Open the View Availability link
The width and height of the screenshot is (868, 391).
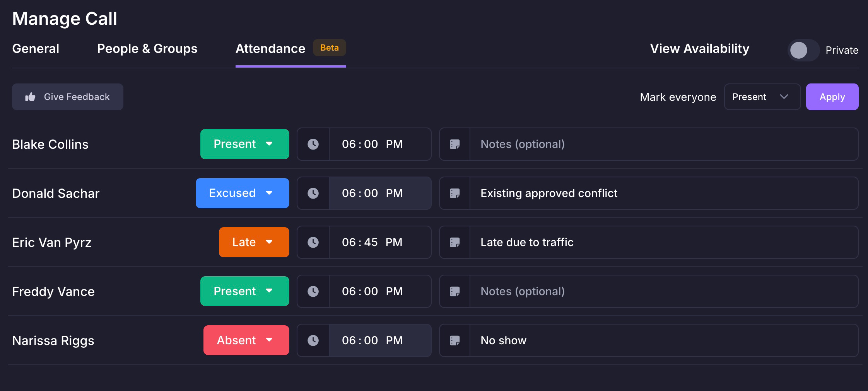pyautogui.click(x=700, y=49)
